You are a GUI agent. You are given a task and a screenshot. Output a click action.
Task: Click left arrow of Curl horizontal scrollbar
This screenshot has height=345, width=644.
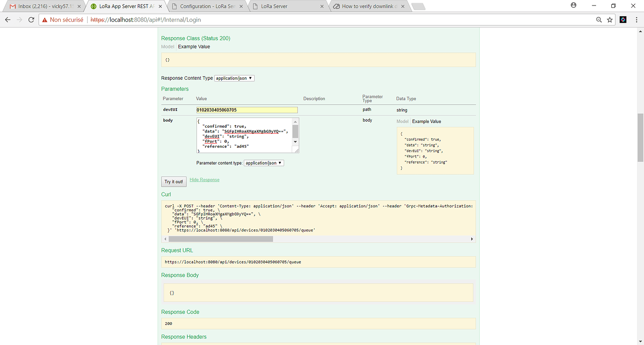coord(164,239)
